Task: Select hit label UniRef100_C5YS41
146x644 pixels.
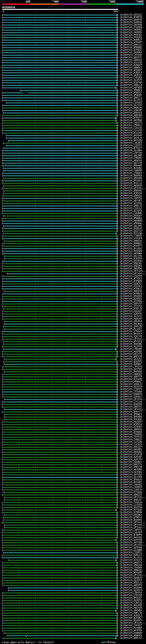Action: pos(131,55)
